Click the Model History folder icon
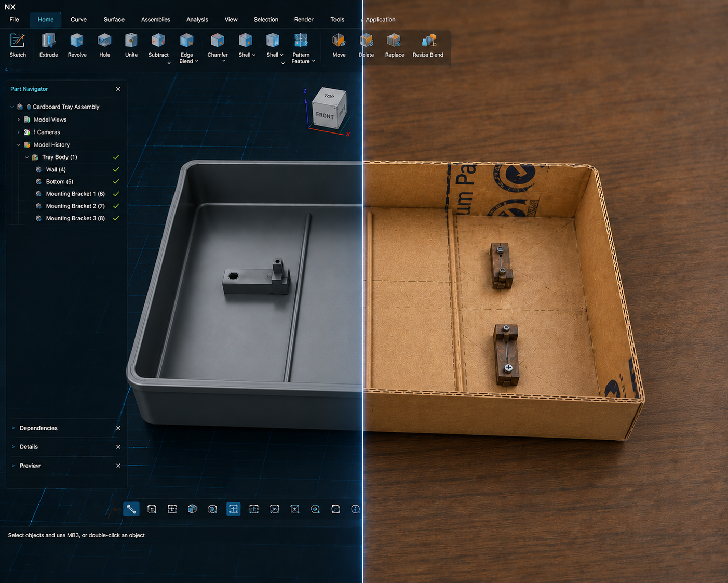728x583 pixels. pyautogui.click(x=27, y=145)
